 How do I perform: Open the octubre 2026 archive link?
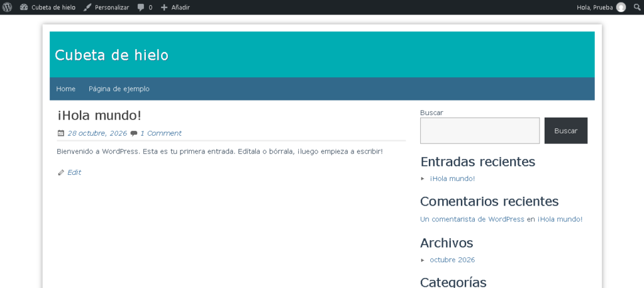click(x=452, y=260)
